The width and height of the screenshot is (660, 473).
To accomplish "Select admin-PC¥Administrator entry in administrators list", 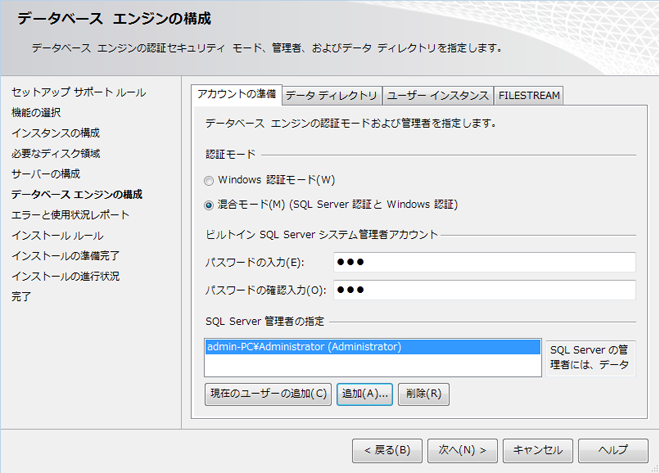I will coord(373,347).
